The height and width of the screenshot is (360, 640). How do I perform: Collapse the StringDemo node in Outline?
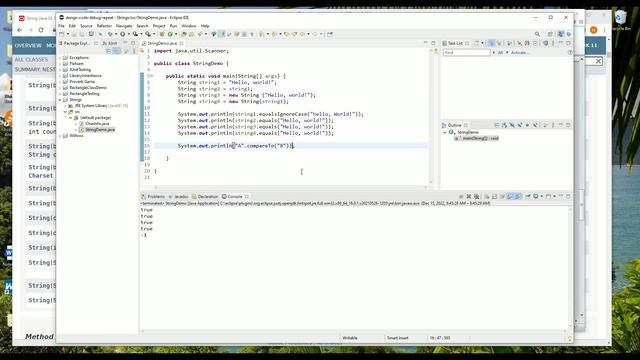click(x=445, y=133)
